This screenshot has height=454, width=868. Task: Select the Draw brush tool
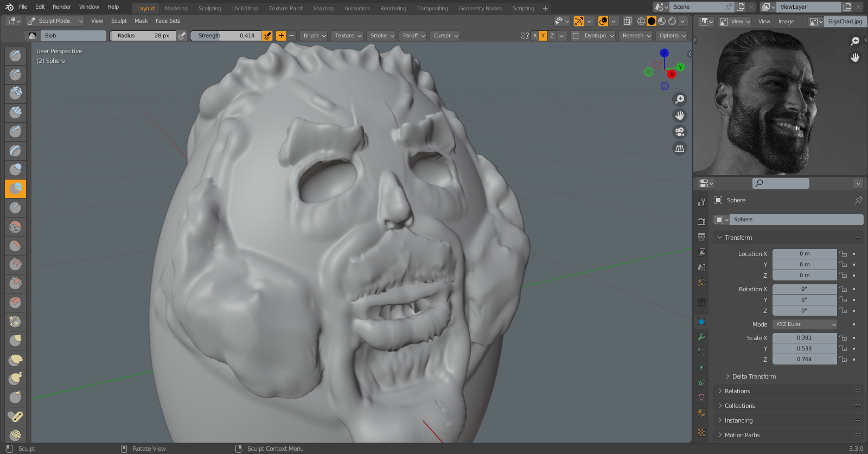[x=15, y=56]
